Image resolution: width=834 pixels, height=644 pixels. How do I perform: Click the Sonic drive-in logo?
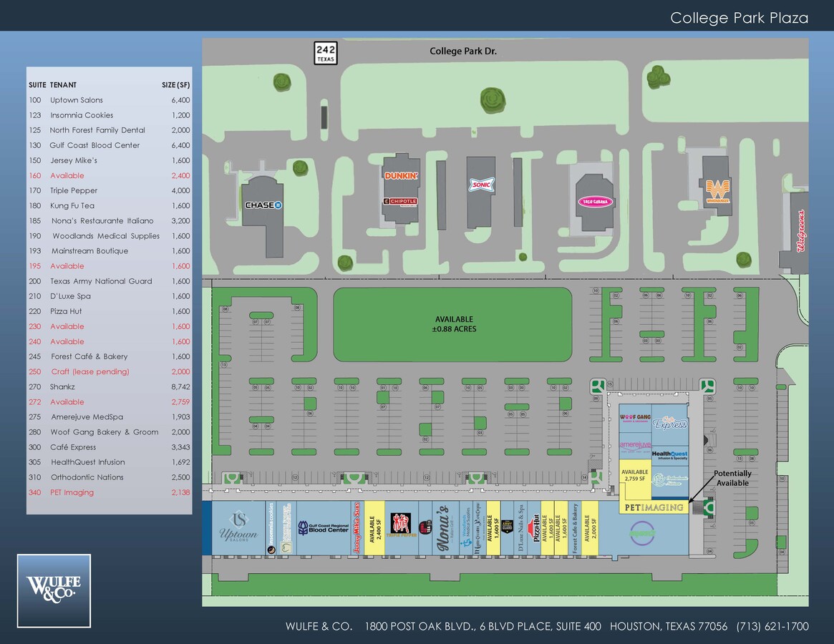click(480, 185)
